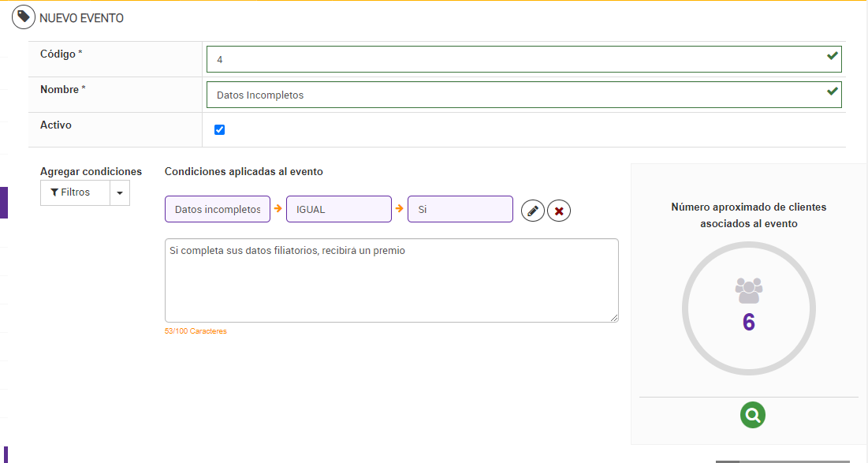Select the Si value box
This screenshot has height=463, width=868.
coord(460,209)
